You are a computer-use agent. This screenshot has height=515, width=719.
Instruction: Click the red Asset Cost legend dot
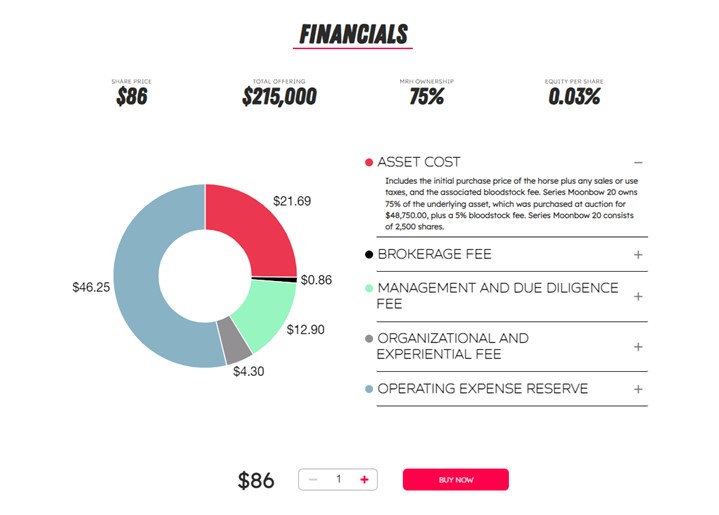[369, 162]
